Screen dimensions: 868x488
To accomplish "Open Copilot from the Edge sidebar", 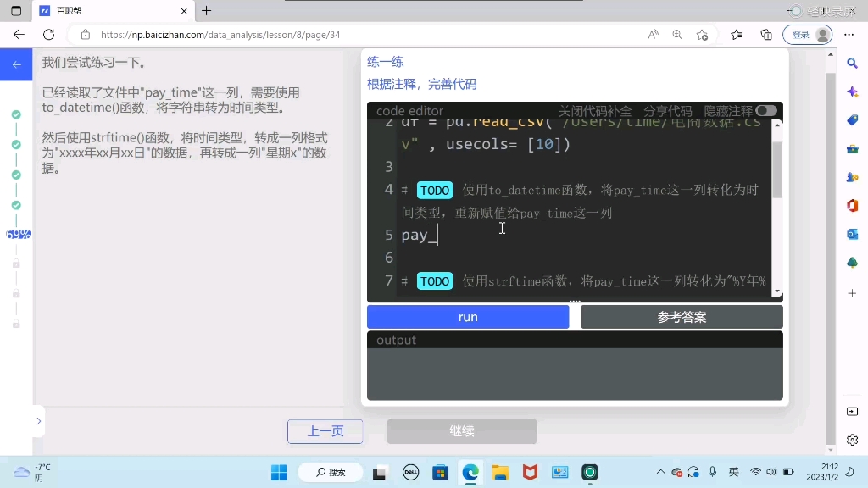I will (852, 91).
